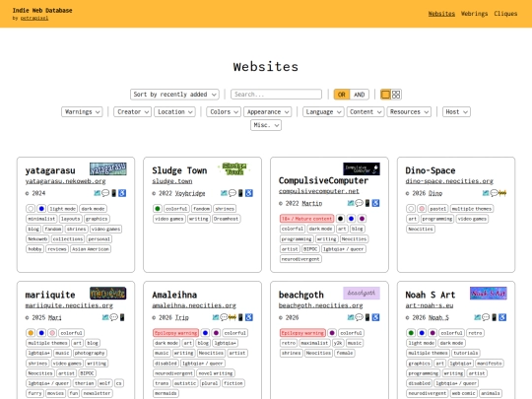Click the mobile phone icon on Sludge Town card
532x399 pixels.
(240, 193)
